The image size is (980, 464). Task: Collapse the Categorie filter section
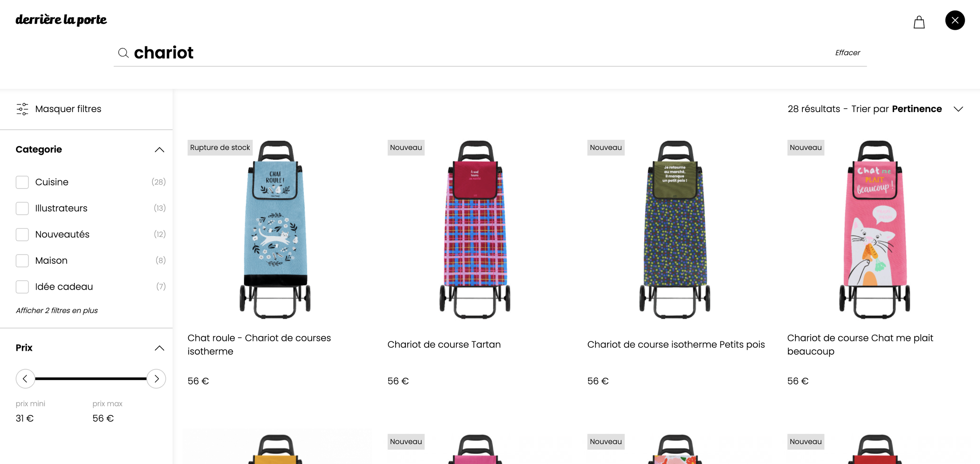click(x=159, y=150)
